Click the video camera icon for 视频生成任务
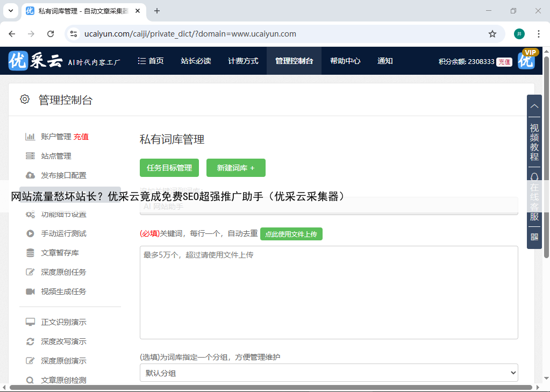The width and height of the screenshot is (550, 392). [x=30, y=291]
